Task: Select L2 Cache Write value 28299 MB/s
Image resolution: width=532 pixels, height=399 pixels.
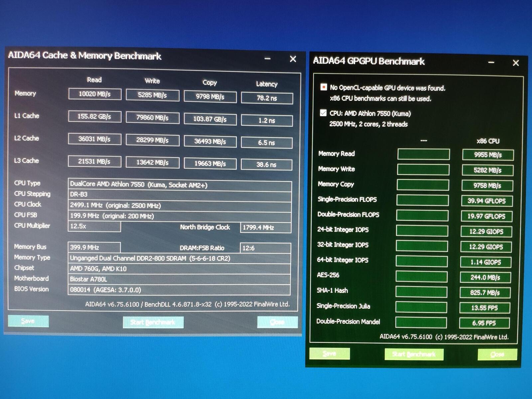Action: click(153, 140)
